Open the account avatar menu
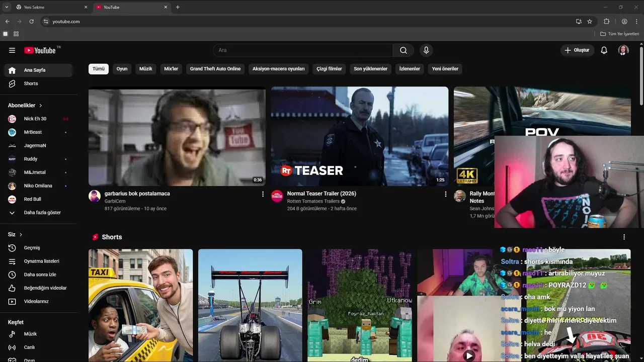The height and width of the screenshot is (362, 644). pos(623,50)
